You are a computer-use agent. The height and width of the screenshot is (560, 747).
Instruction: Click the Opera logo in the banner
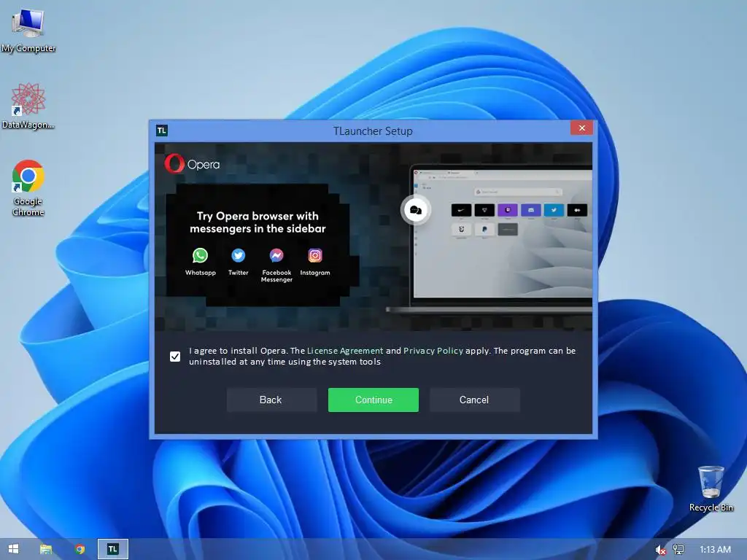pos(192,164)
